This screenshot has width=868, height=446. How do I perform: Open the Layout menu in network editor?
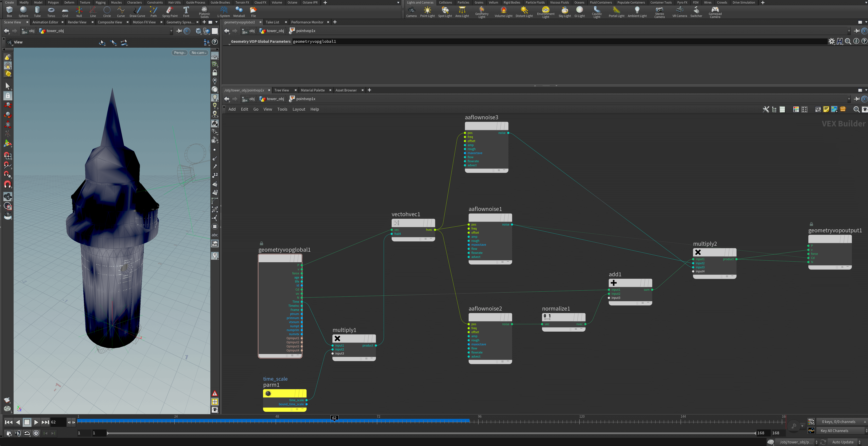(x=299, y=109)
